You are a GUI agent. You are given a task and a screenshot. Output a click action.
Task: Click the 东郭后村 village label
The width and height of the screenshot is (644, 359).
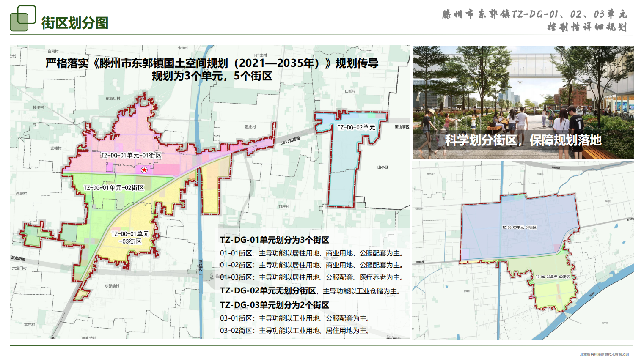(113, 99)
